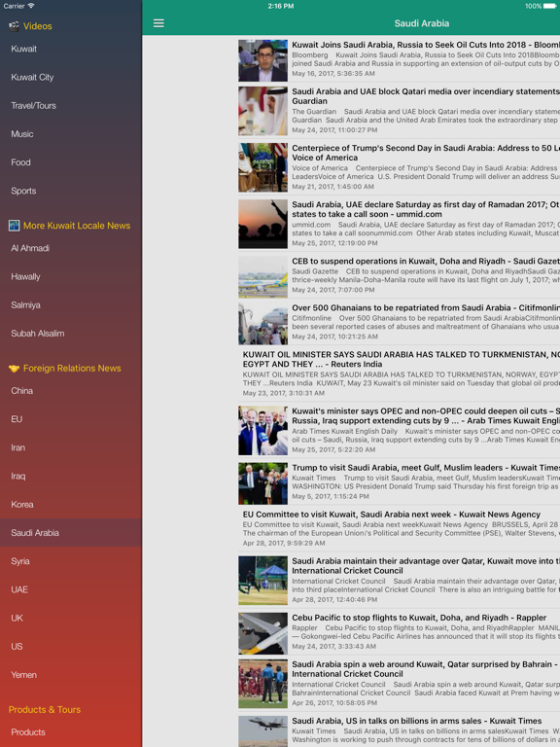560x747 pixels.
Task: Open Kuwait's minister OPEC article thumbnail
Action: click(262, 431)
